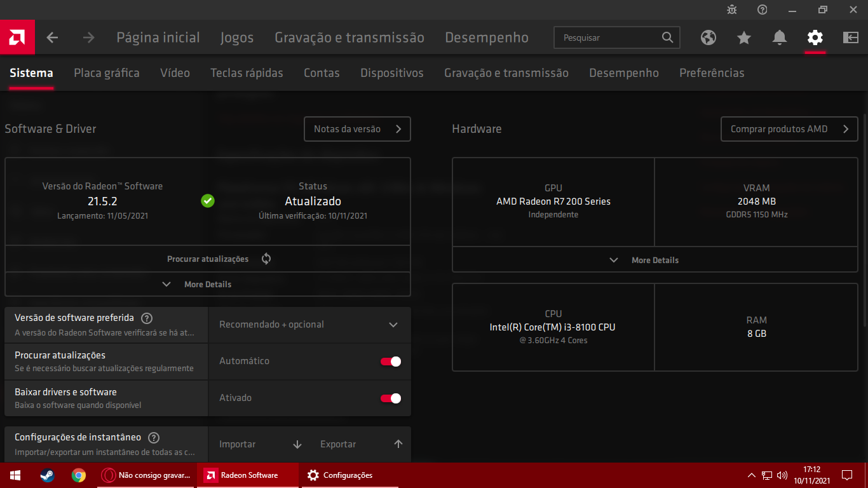Go back with the left arrow
The height and width of the screenshot is (488, 868).
pyautogui.click(x=52, y=37)
